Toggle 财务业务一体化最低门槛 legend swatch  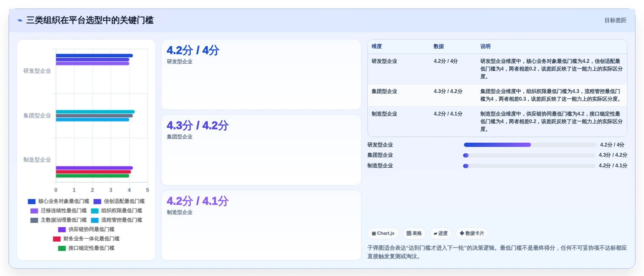(57, 239)
